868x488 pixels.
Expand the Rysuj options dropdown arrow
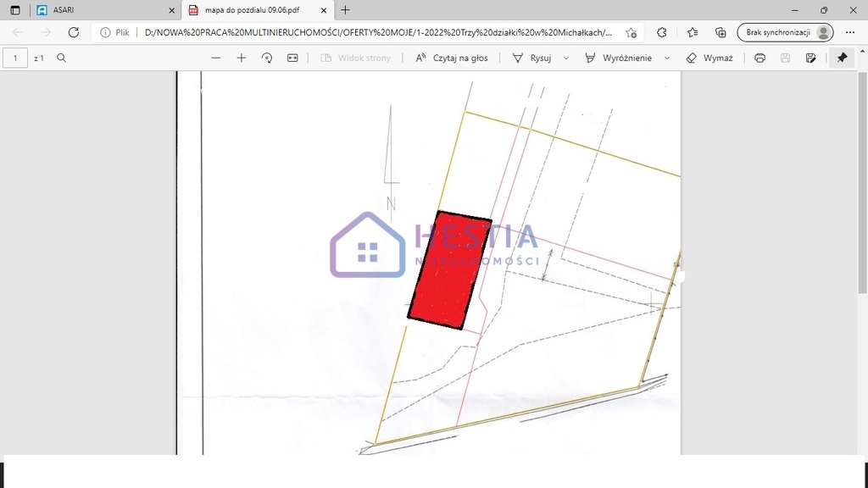tap(566, 58)
